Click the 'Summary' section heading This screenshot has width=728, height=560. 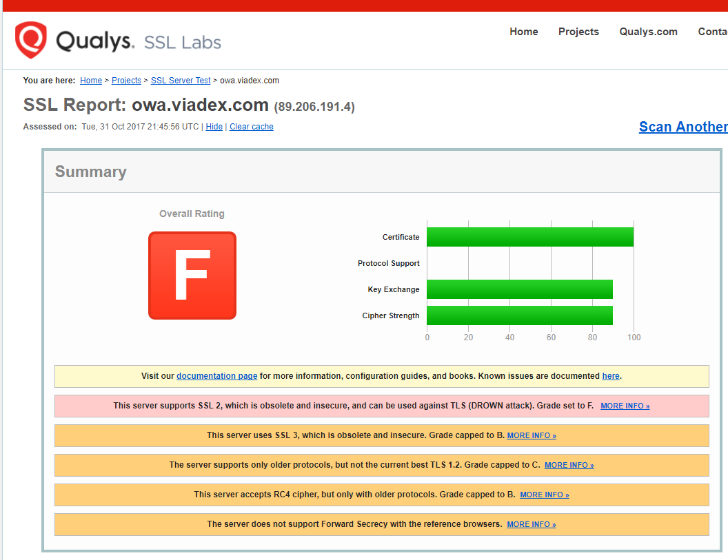pyautogui.click(x=90, y=172)
